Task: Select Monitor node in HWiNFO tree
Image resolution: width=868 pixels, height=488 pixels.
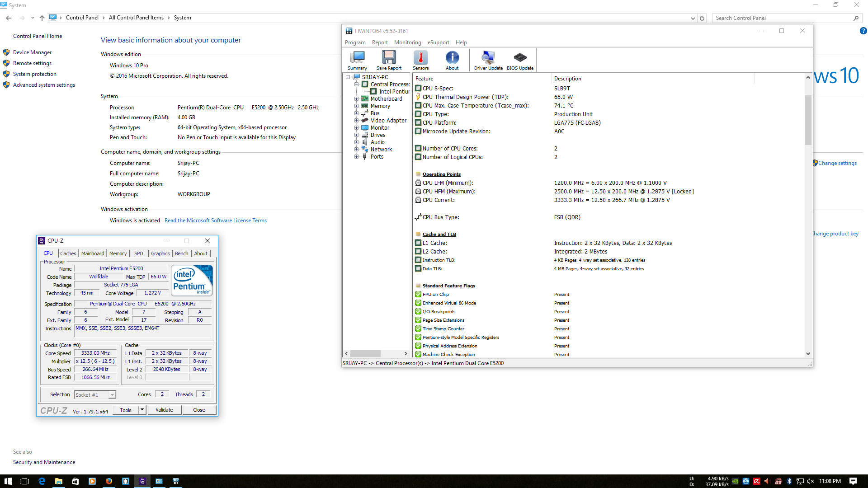Action: click(x=380, y=127)
